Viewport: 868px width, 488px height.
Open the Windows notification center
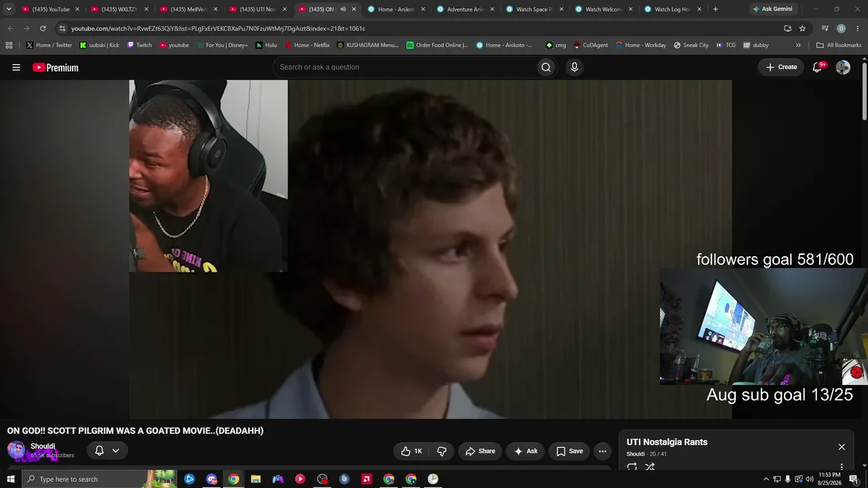[x=854, y=479]
